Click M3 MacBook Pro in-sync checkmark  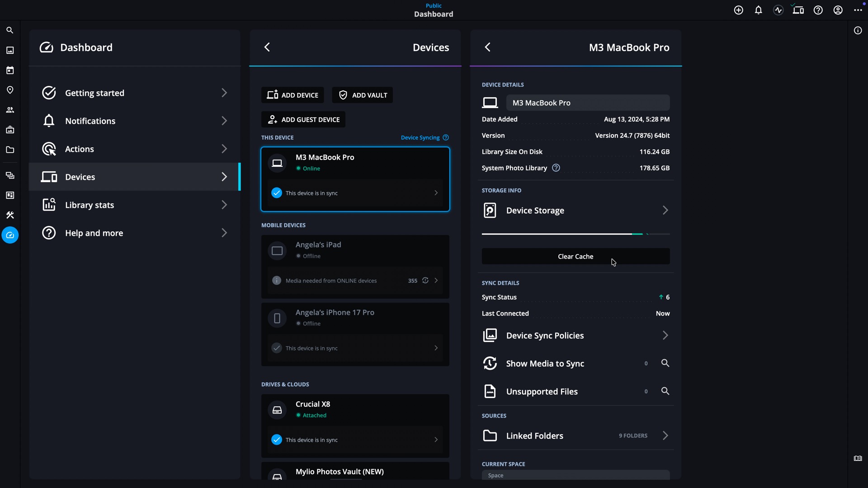point(277,193)
